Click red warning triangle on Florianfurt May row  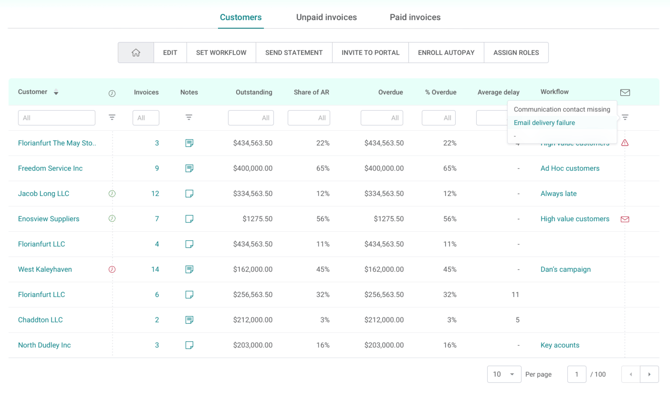625,143
